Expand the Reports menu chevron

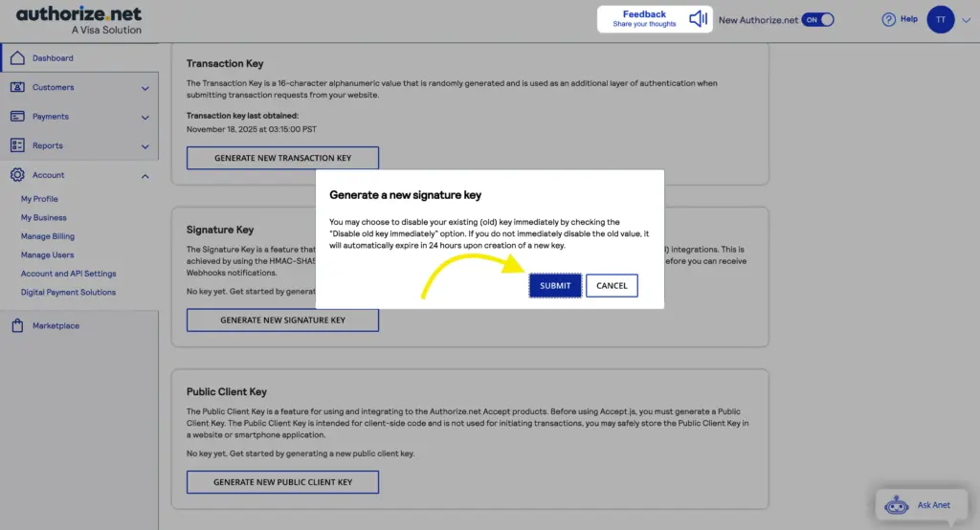click(x=145, y=147)
